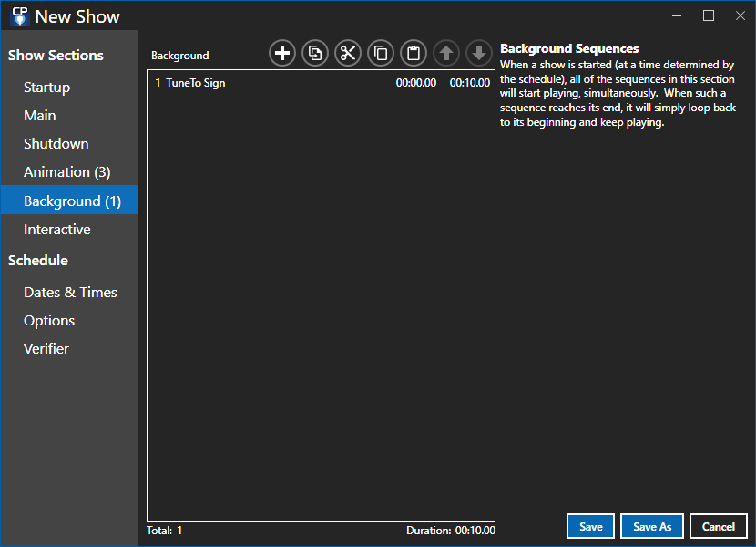Click the Save As button
The image size is (756, 547).
point(652,526)
